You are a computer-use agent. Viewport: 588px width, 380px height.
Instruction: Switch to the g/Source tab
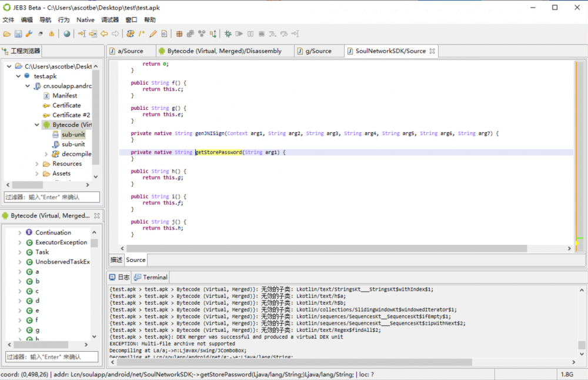click(318, 51)
